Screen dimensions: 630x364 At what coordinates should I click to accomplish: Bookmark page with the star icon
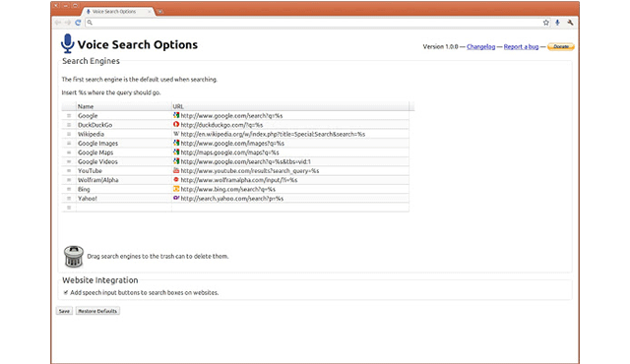[545, 23]
